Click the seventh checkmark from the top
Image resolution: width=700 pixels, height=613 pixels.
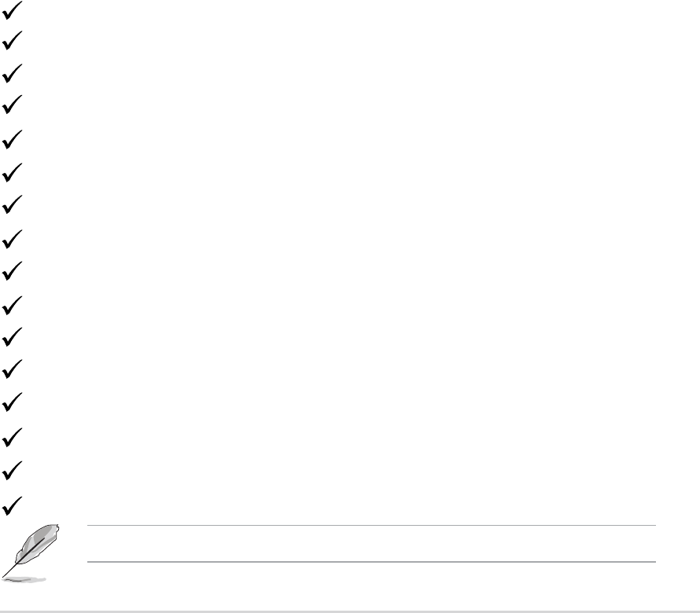point(13,204)
